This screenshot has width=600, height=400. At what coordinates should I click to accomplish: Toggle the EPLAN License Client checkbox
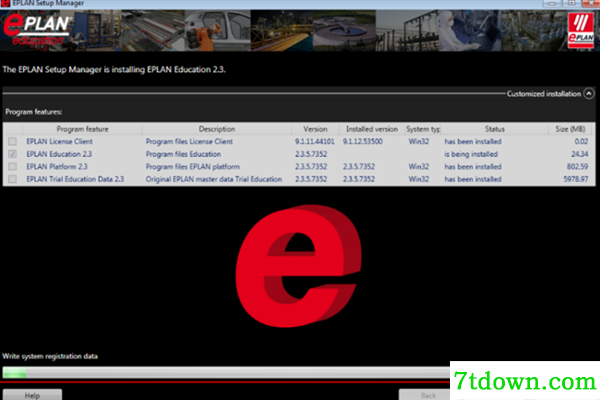(x=13, y=141)
